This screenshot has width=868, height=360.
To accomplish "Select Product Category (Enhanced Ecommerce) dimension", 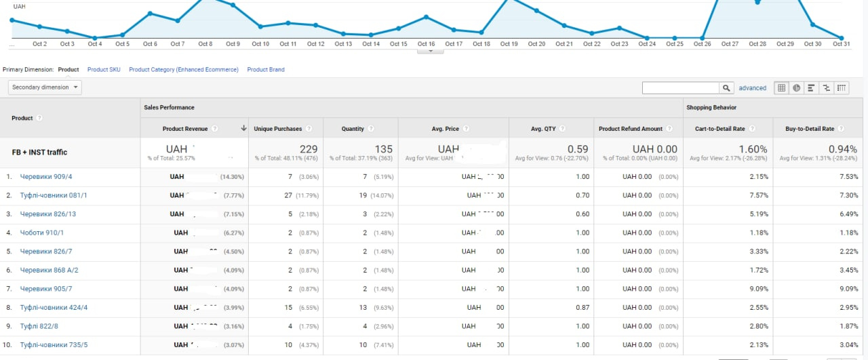I will [184, 70].
